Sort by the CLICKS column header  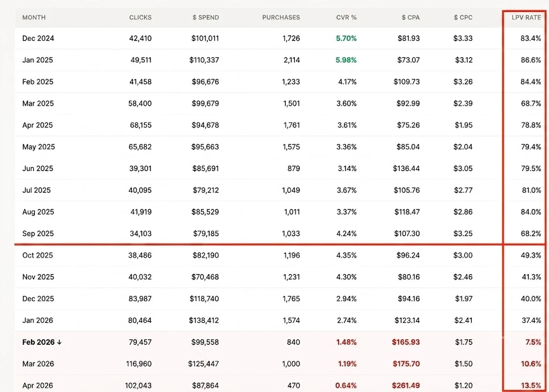coord(140,18)
